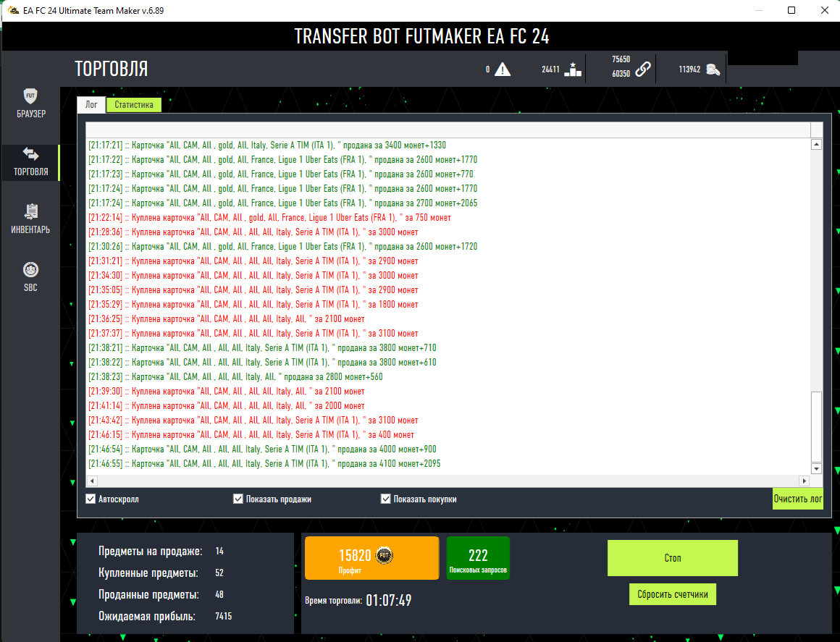Screen dimensions: 840x642
Task: Toggle the Показать продажи checkbox
Action: coord(238,499)
